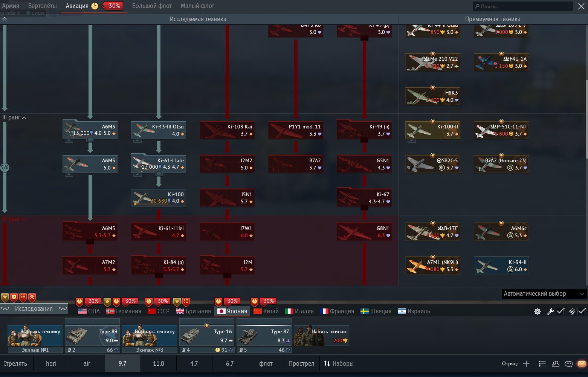The image size is (588, 377).
Task: Select the Стрелять preset
Action: pos(15,364)
